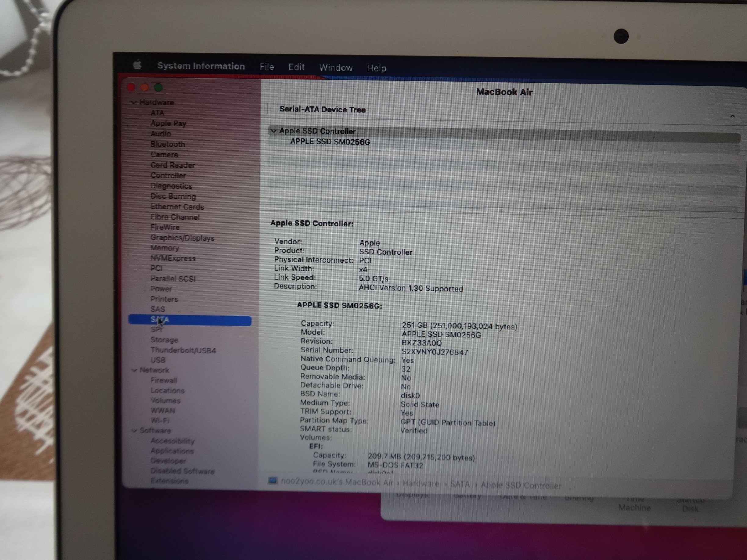Select Graphics/Displays in the sidebar

(182, 238)
